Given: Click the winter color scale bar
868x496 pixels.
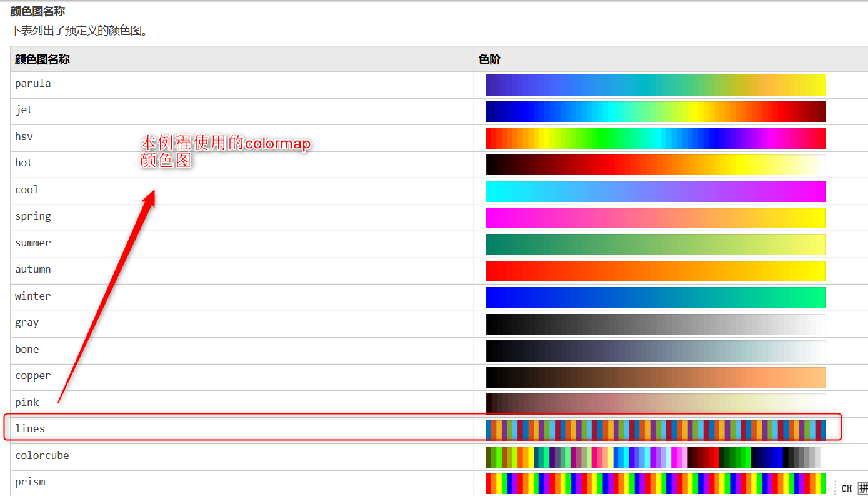Looking at the screenshot, I should pyautogui.click(x=656, y=298).
